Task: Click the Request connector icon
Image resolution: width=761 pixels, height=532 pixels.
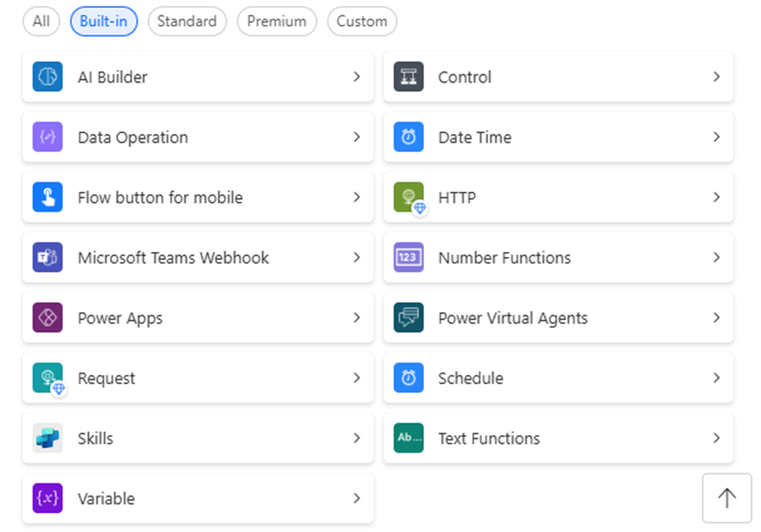Action: (x=47, y=377)
